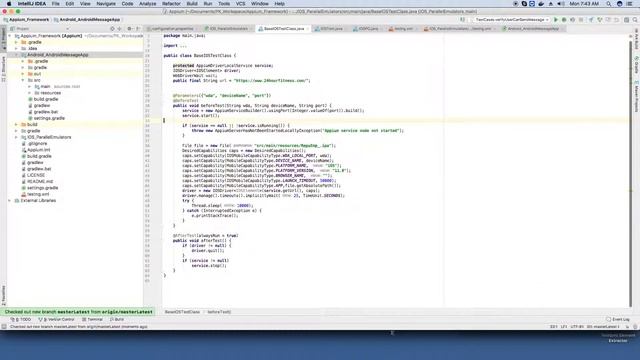This screenshot has width=640, height=360.
Task: Expand the out folder
Action: 23,74
